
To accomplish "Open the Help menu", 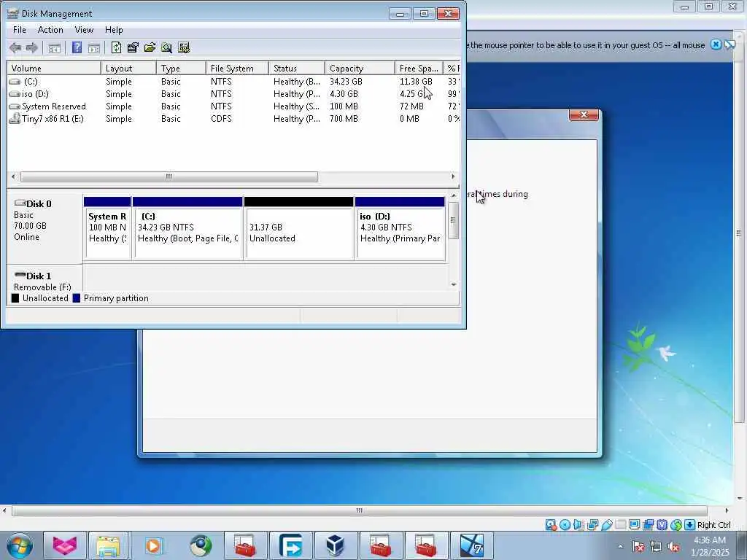I will click(x=114, y=29).
